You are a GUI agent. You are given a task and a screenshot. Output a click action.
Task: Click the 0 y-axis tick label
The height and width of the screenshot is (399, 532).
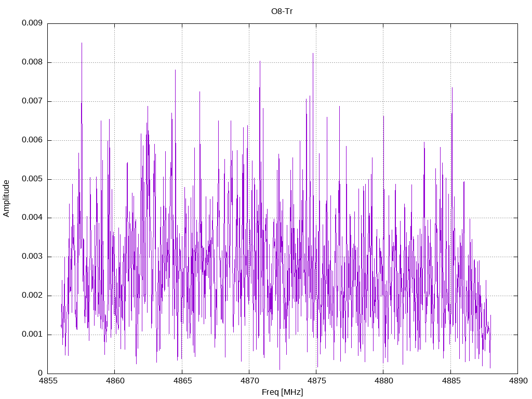click(41, 373)
